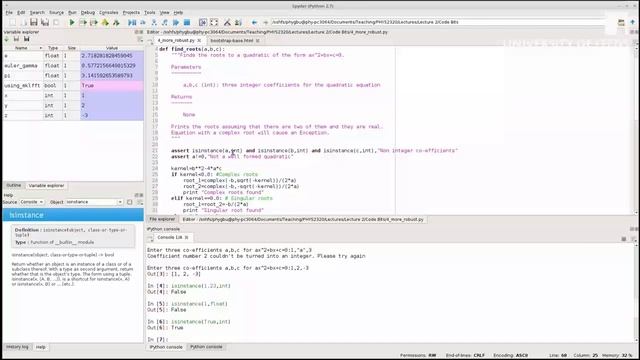Lock the Help pane object
Viewport: 640px width, 360px height.
click(130, 202)
